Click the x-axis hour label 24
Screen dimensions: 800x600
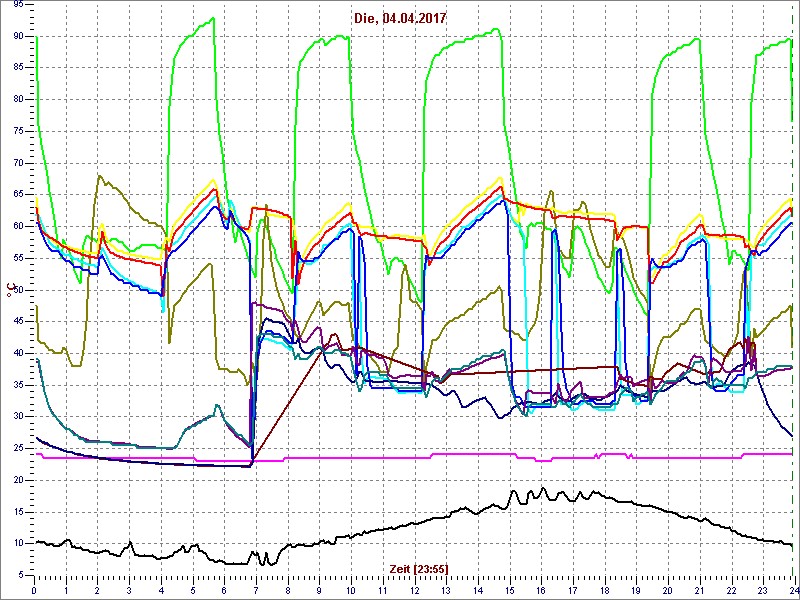click(793, 590)
